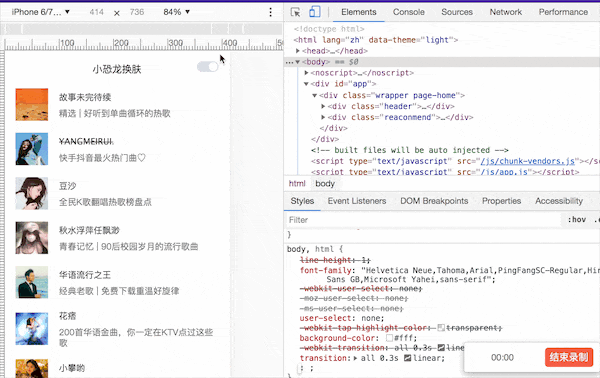The height and width of the screenshot is (378, 600).
Task: Expand the transition all 0.3s shorthand arrow
Action: (x=355, y=358)
